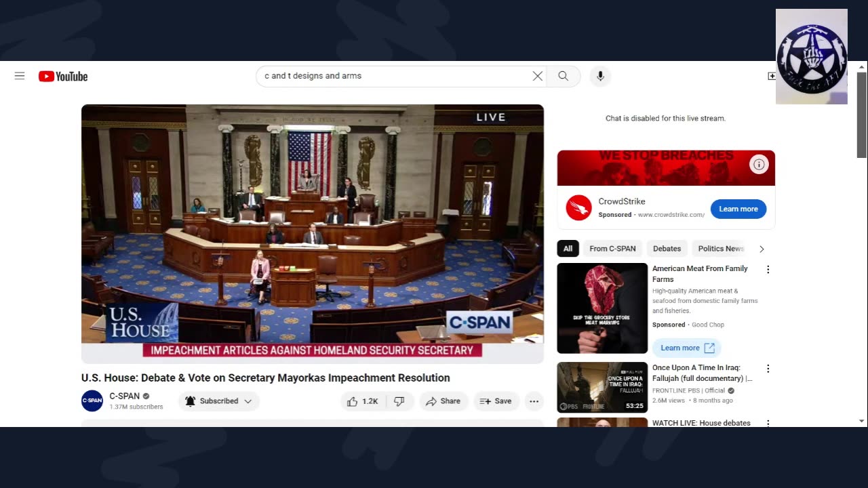Open American Meat ad thumbnail

coord(602,308)
